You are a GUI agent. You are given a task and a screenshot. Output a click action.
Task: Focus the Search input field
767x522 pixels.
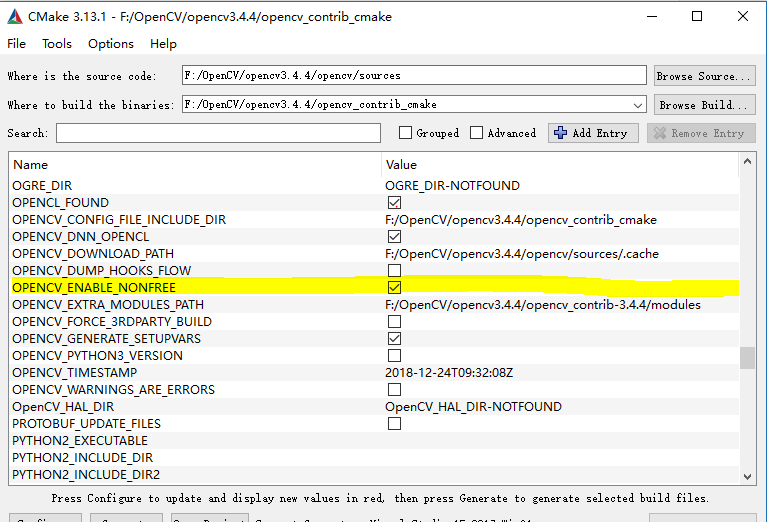(x=218, y=133)
